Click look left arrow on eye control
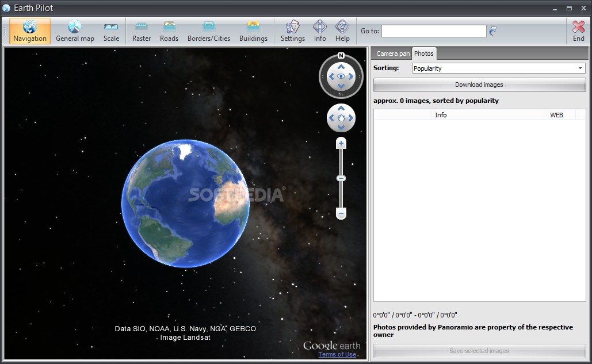 tap(331, 76)
